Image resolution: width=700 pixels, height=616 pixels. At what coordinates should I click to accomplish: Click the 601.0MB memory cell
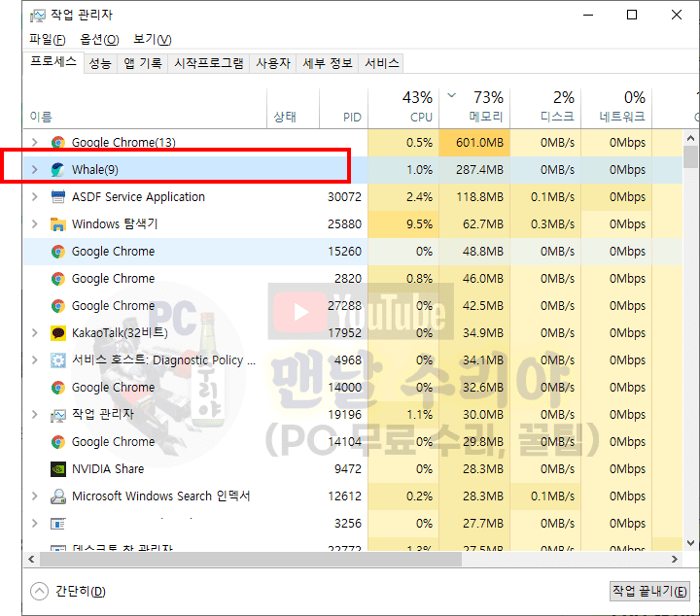[474, 142]
